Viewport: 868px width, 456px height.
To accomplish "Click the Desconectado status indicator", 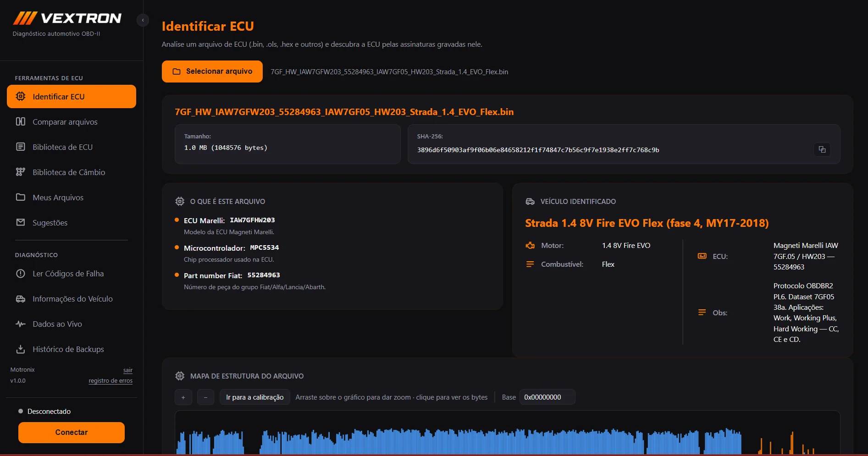I will coord(44,411).
